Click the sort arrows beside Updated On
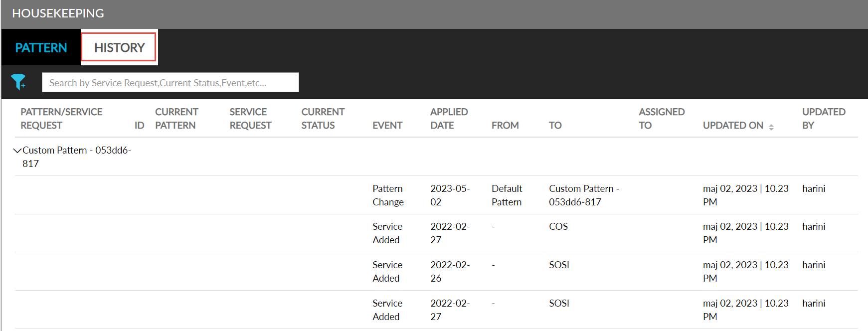 (x=771, y=127)
